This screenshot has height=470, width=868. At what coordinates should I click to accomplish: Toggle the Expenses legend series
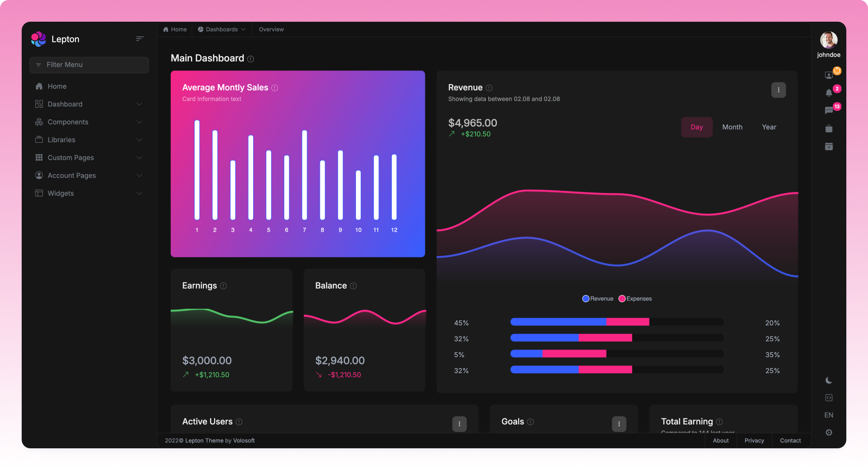tap(635, 299)
